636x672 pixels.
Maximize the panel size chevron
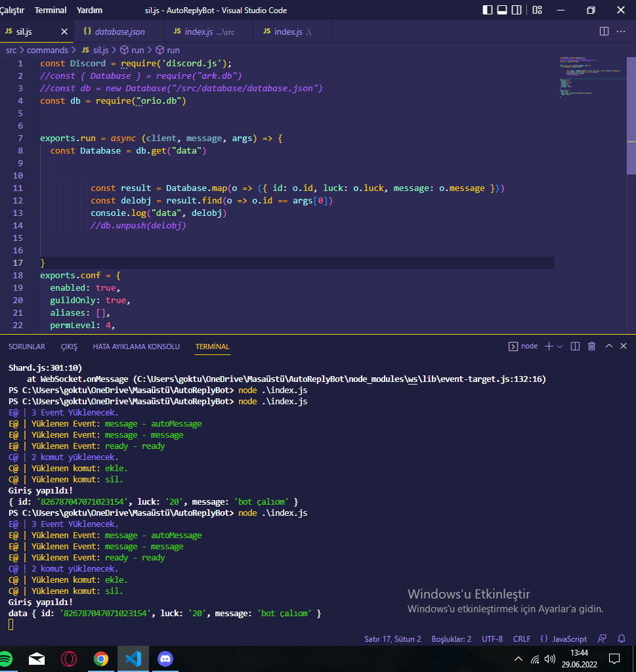pyautogui.click(x=608, y=346)
